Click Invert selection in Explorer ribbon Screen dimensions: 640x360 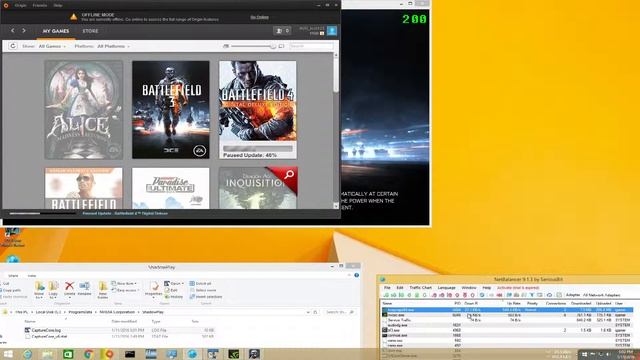(206, 297)
